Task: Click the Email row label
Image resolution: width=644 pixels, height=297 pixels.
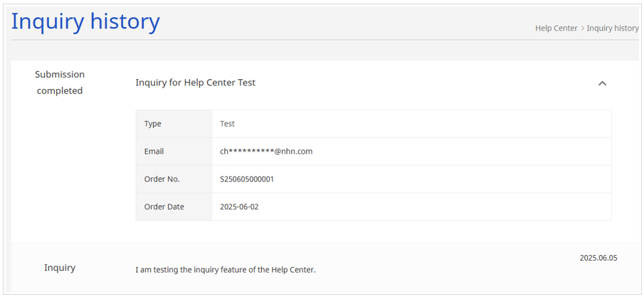Action: click(x=154, y=152)
